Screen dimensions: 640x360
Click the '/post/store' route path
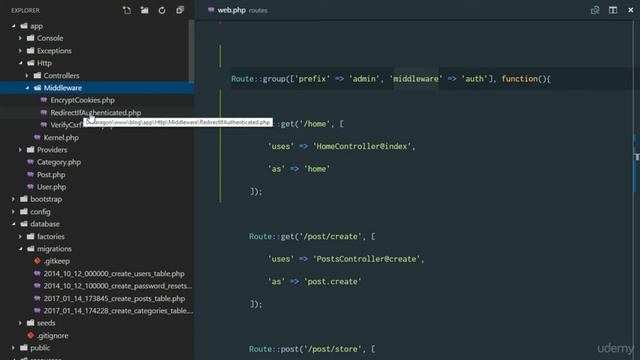(x=334, y=349)
